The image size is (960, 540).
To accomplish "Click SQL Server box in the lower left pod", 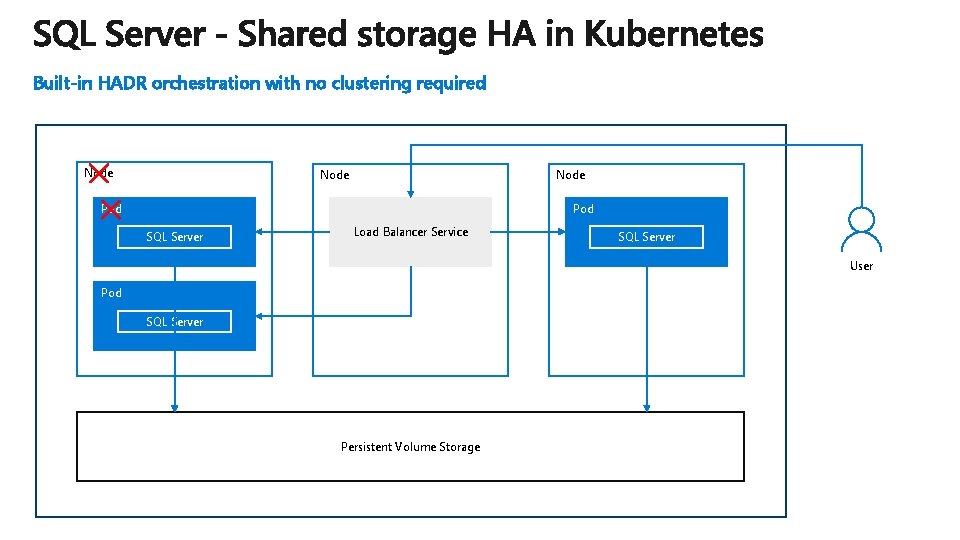I will [174, 321].
